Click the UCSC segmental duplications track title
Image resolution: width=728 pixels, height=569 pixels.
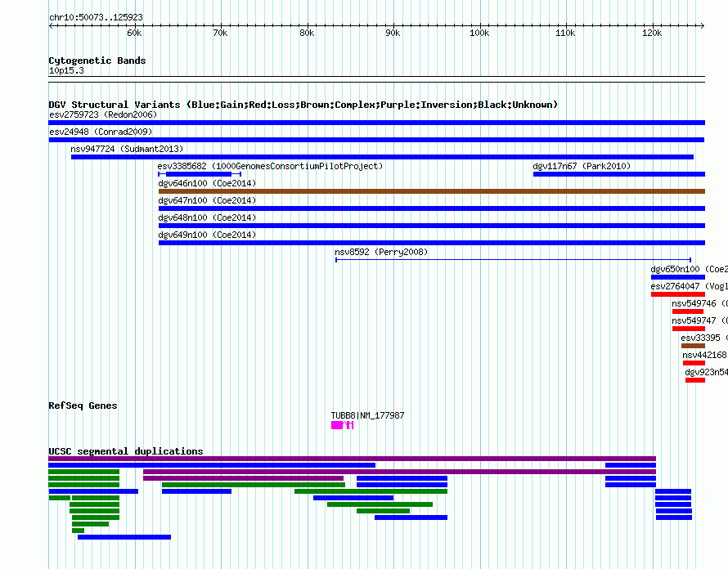tap(126, 451)
